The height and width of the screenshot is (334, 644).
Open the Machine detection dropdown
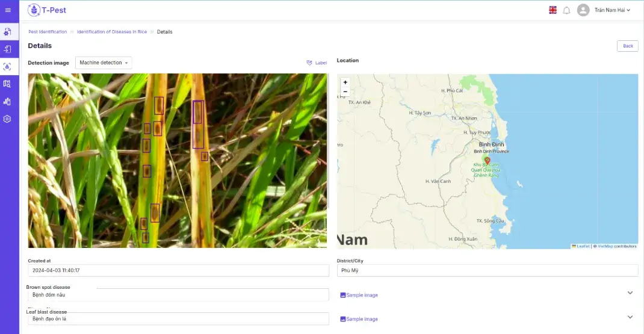(104, 63)
